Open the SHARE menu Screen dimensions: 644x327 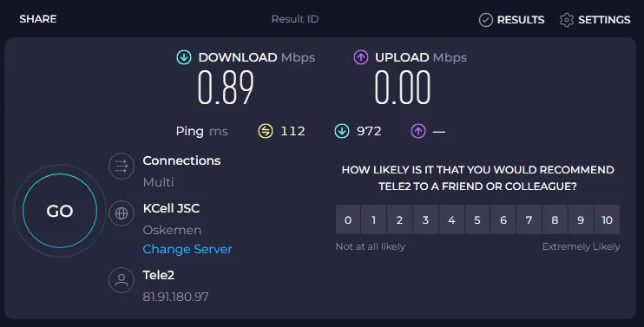(x=38, y=19)
